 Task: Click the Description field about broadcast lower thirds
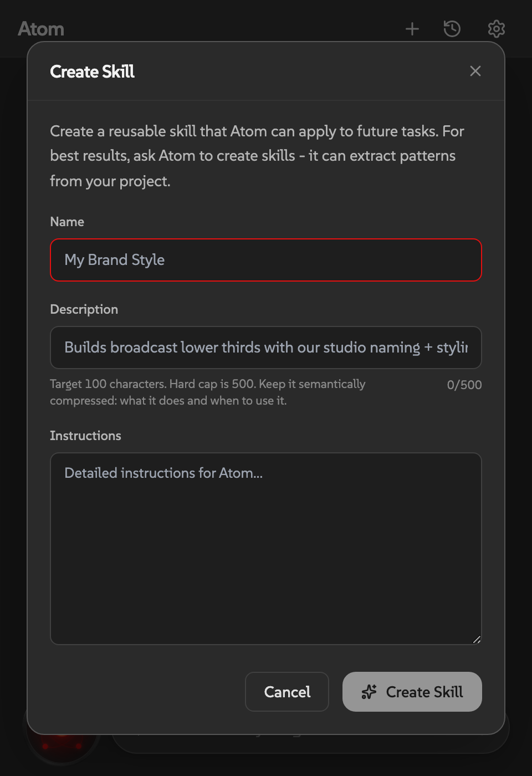point(266,348)
